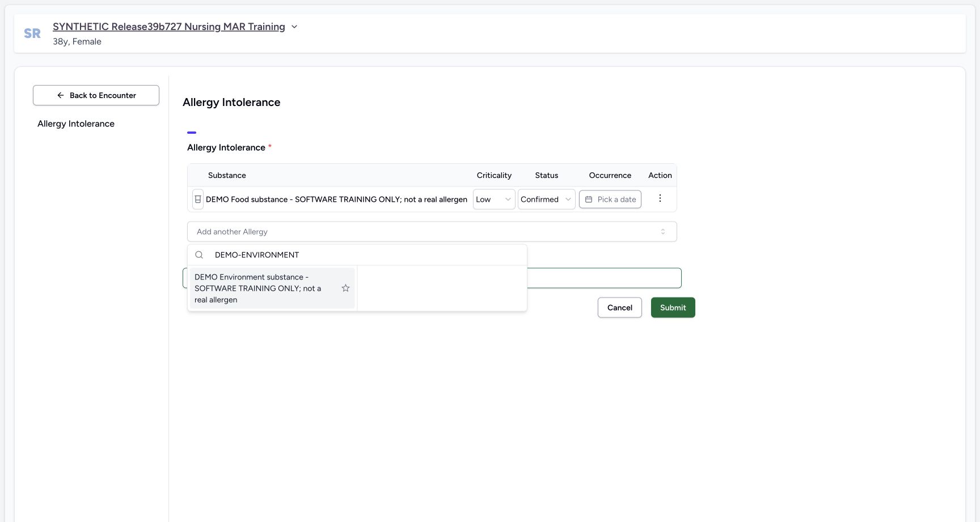The width and height of the screenshot is (980, 522).
Task: Click the DEMO Food substance row text
Action: coord(336,200)
